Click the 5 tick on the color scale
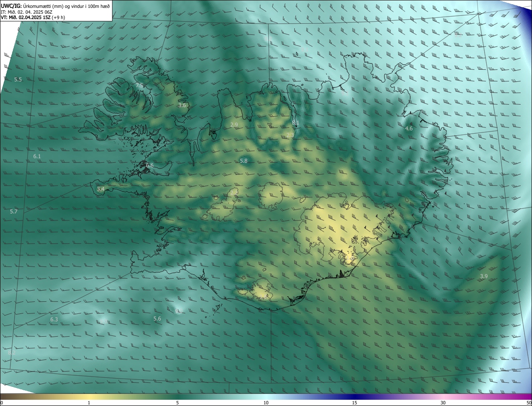 coord(177,403)
